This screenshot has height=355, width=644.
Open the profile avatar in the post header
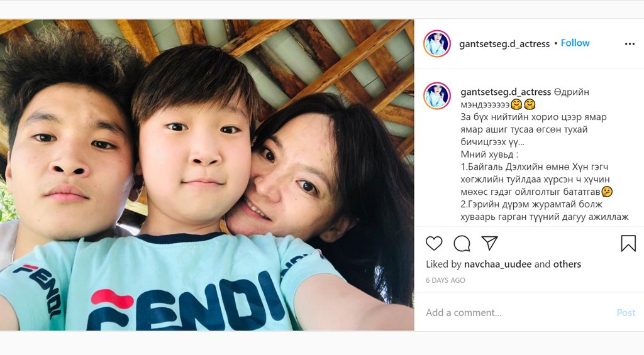[437, 43]
